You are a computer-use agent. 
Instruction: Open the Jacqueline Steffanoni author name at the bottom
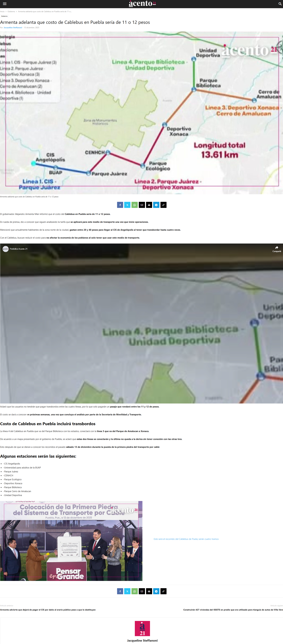(142, 641)
